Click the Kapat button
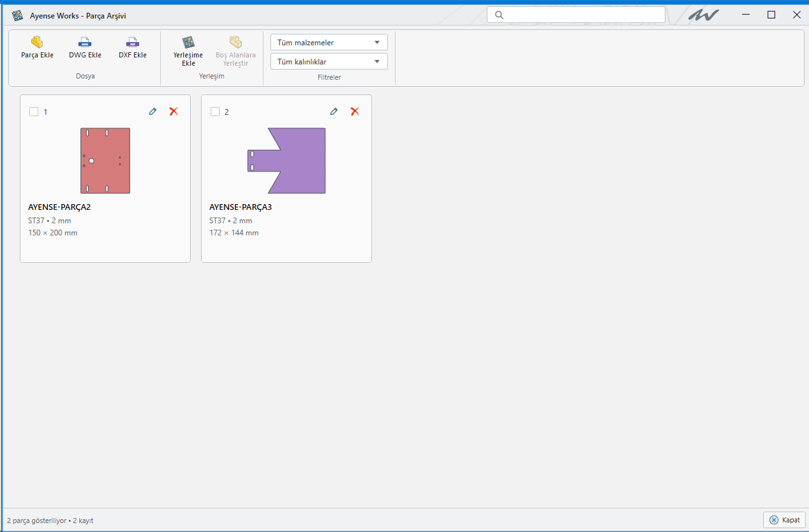The height and width of the screenshot is (532, 809). pos(785,520)
